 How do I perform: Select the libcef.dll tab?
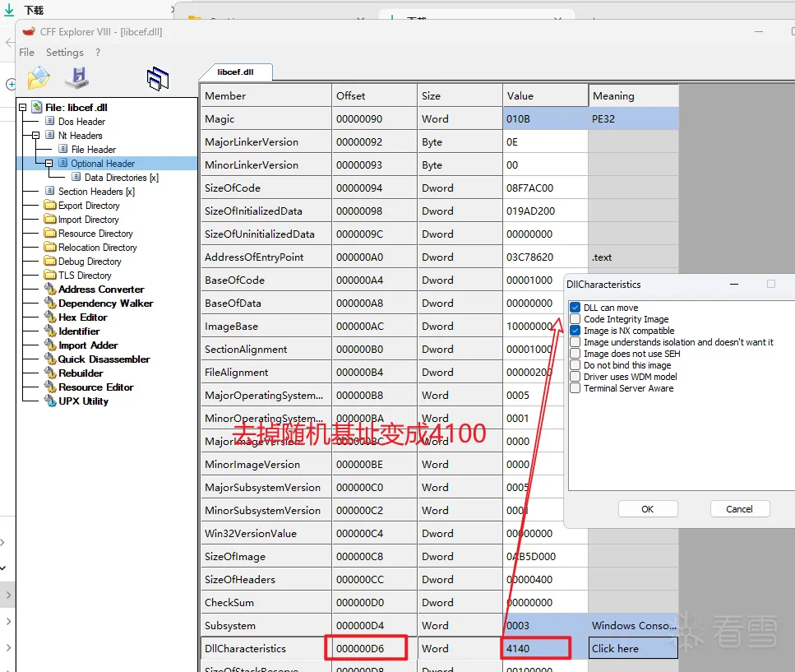pos(236,72)
